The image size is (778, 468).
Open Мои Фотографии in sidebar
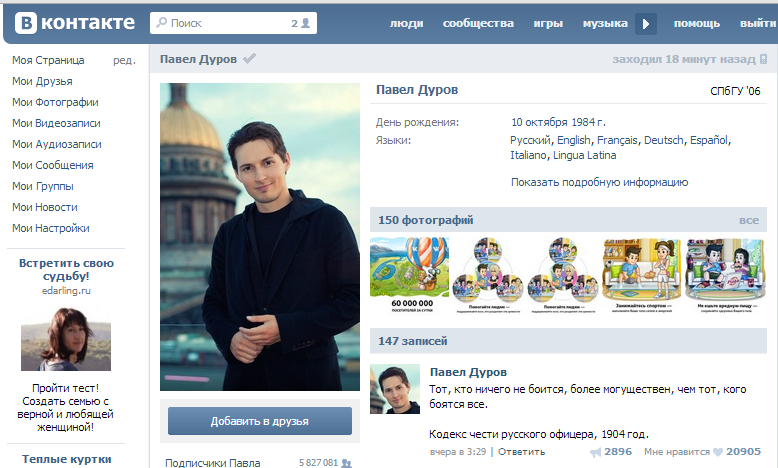(55, 102)
